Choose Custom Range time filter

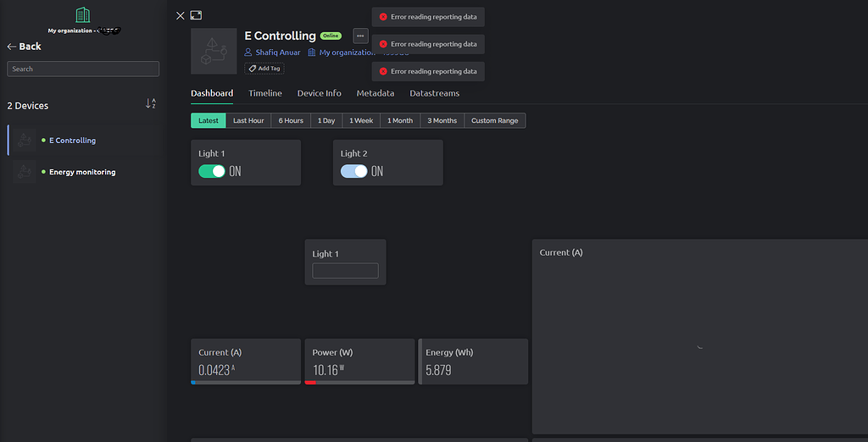tap(495, 120)
